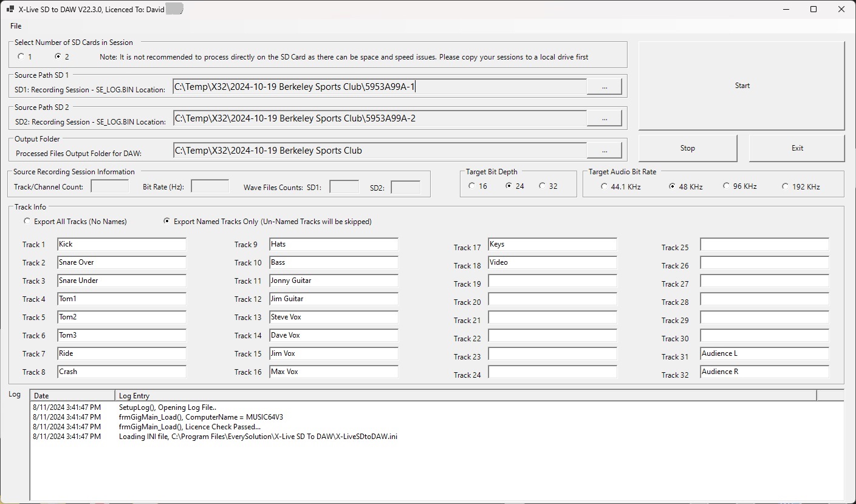Click the empty Track 25 name field
The image size is (856, 504).
(x=764, y=244)
